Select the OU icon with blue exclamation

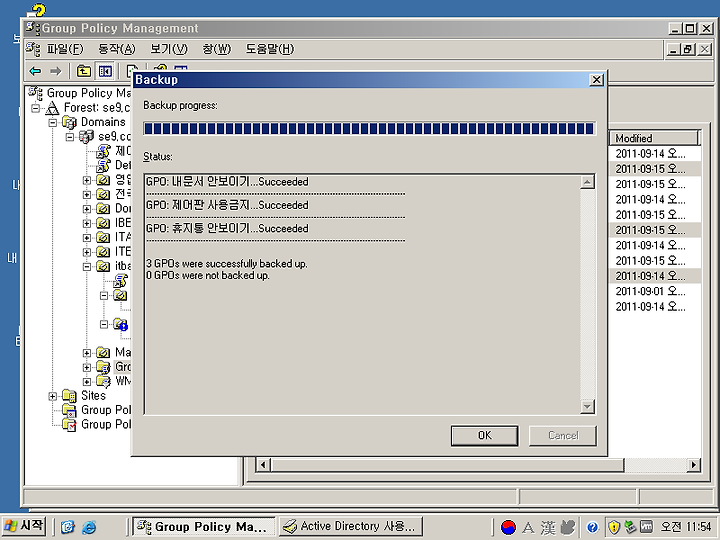pyautogui.click(x=121, y=324)
